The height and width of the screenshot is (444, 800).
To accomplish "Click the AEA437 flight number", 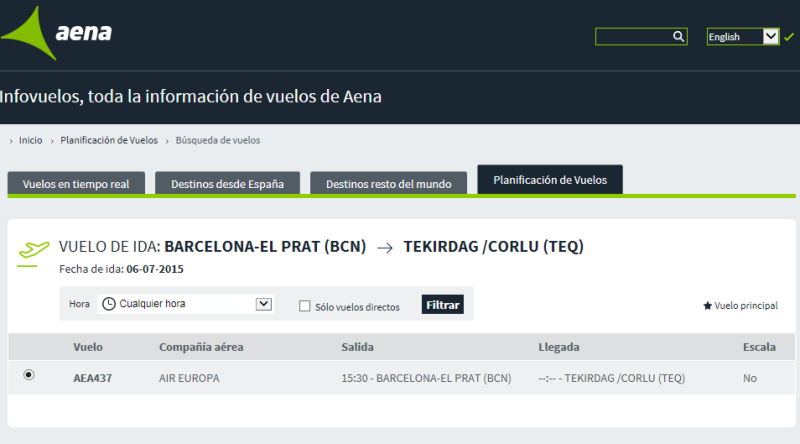I will pyautogui.click(x=92, y=378).
